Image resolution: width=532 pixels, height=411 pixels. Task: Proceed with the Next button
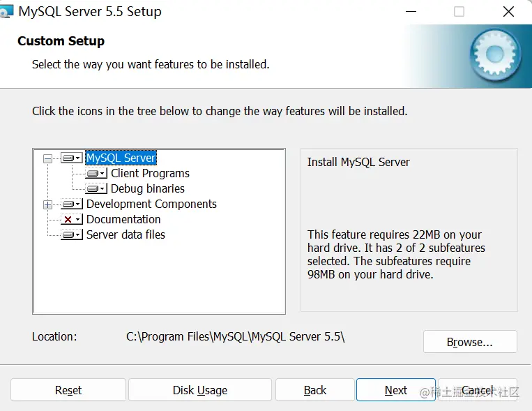click(395, 390)
